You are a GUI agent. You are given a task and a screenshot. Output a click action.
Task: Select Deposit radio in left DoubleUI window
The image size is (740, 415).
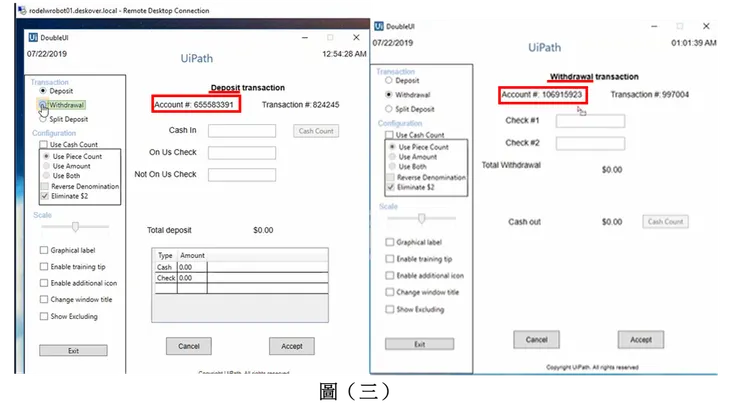click(x=43, y=91)
